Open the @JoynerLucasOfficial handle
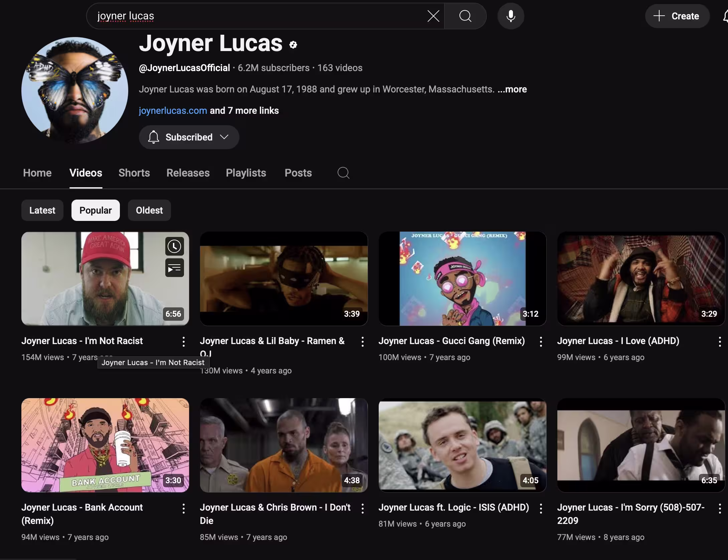The width and height of the screenshot is (728, 560). [184, 68]
